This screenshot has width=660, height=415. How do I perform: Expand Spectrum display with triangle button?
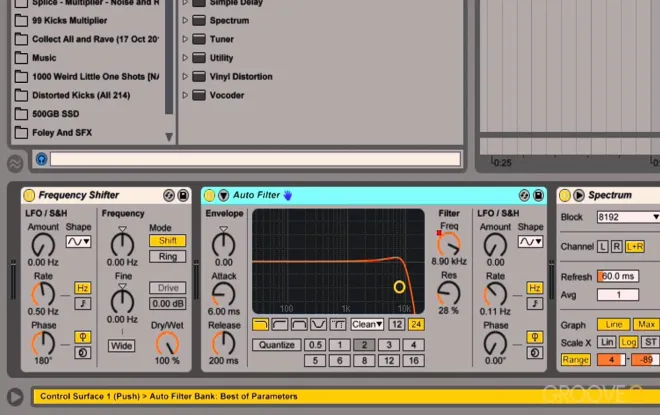[579, 195]
